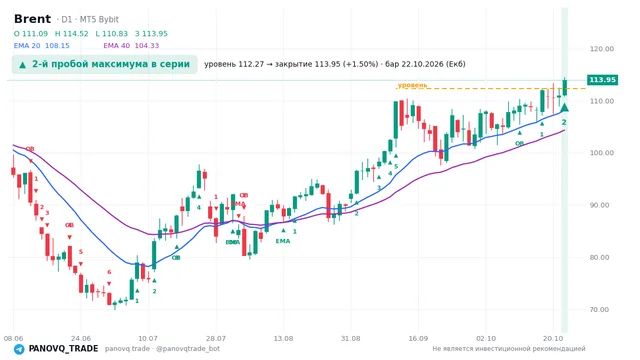Screen dimensions: 640x360
Task: Click the close value 'З 113.95' in header
Action: [151, 33]
